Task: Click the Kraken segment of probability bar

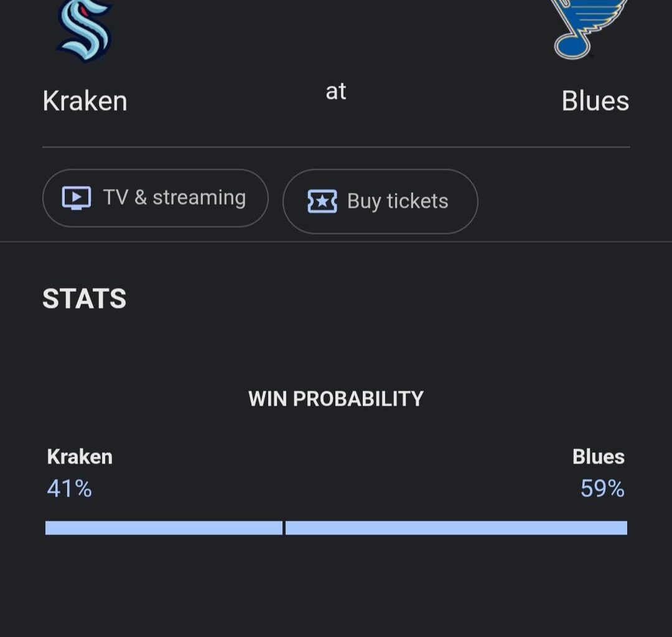Action: point(164,528)
